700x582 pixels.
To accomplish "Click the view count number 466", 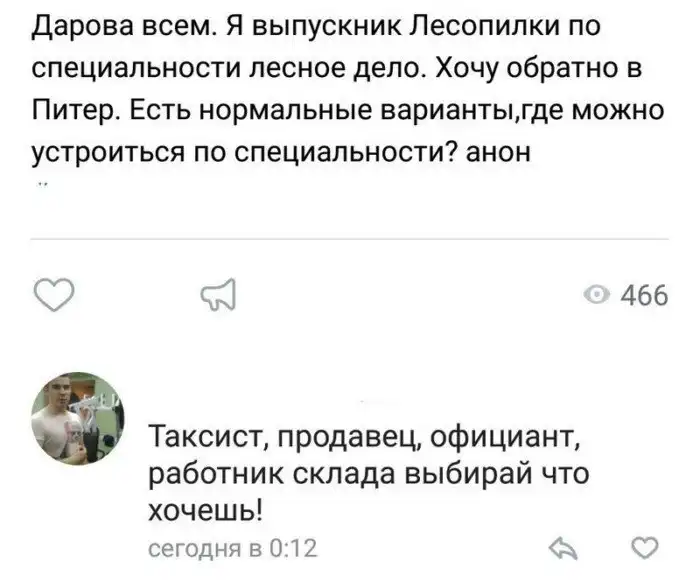I will tap(644, 296).
